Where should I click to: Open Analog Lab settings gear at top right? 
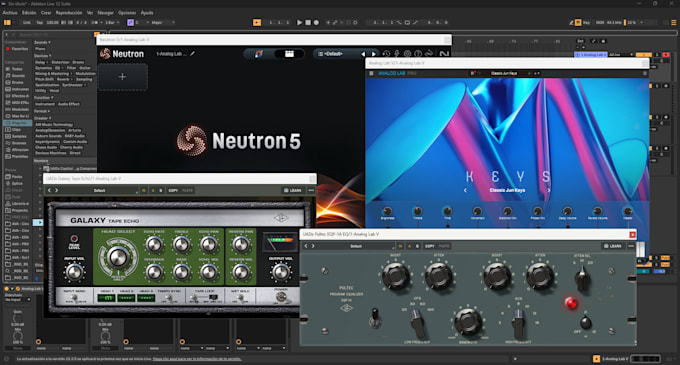tap(645, 73)
